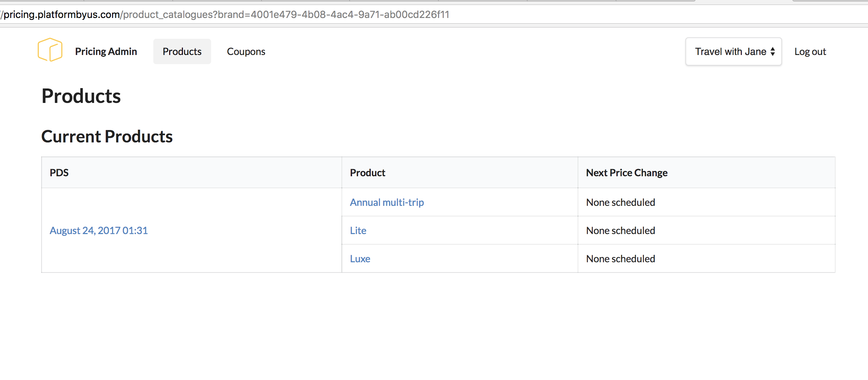The height and width of the screenshot is (380, 868).
Task: Click the large Products page heading
Action: pos(81,96)
